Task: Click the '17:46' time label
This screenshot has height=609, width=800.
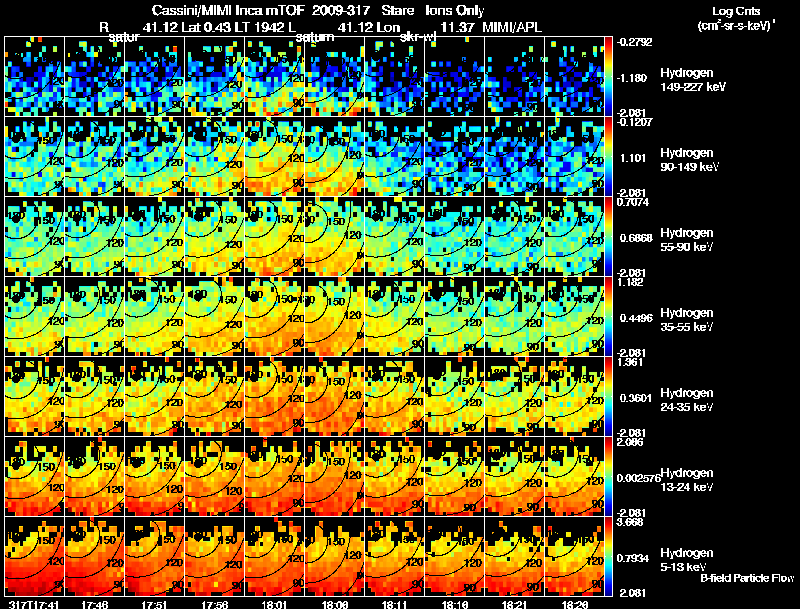Action: click(x=94, y=604)
